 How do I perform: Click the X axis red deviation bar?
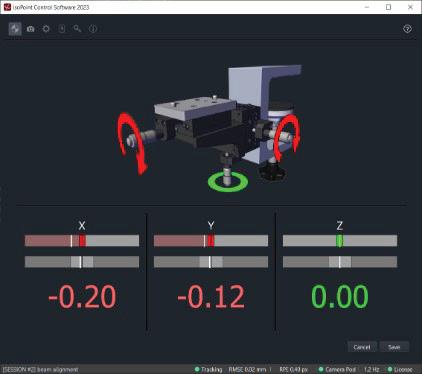82,241
